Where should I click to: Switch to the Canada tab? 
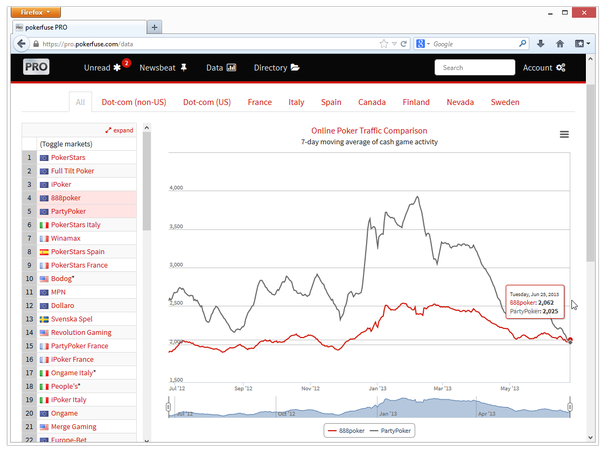(372, 102)
